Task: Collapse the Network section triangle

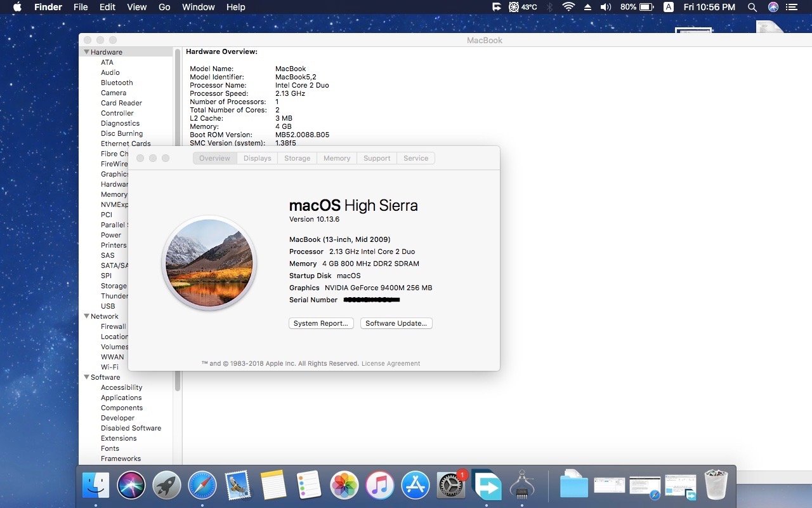Action: 87,316
